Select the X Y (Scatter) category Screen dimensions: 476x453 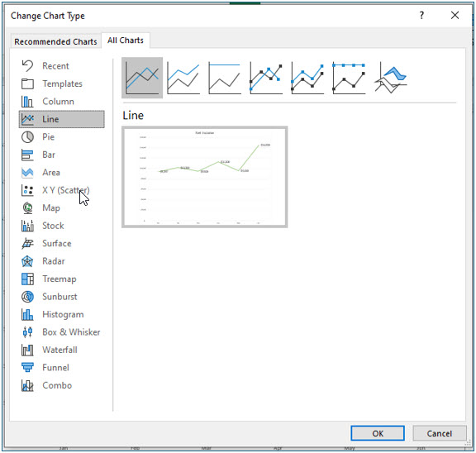[62, 190]
